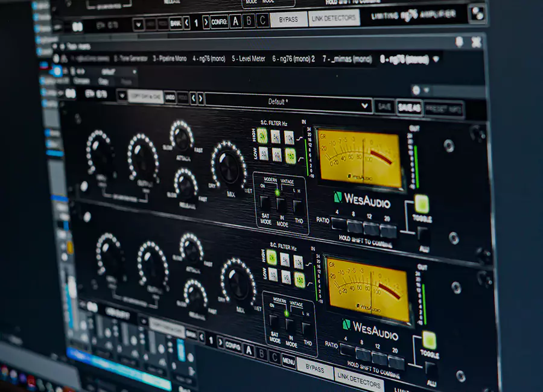Open the arrow next to the gear icon

pyautogui.click(x=427, y=90)
